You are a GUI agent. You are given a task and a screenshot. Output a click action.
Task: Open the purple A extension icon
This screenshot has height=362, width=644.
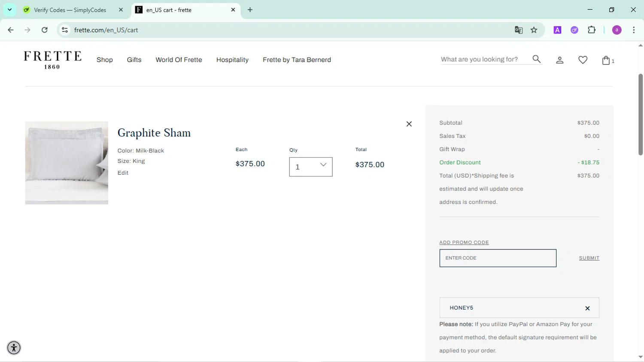557,30
